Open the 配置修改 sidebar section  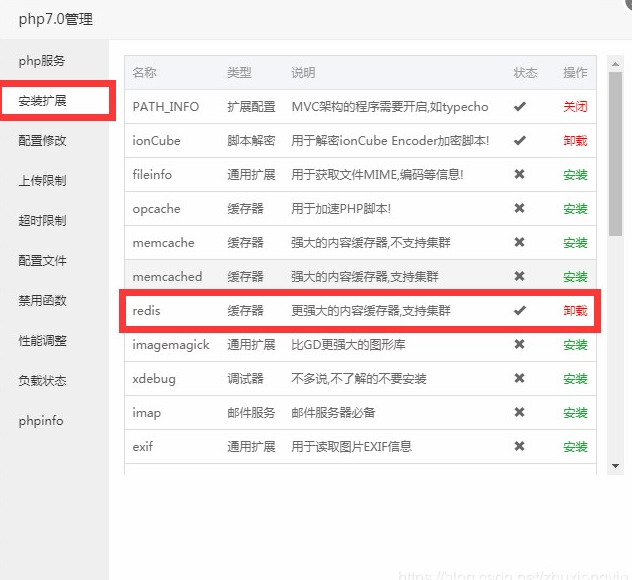(42, 141)
